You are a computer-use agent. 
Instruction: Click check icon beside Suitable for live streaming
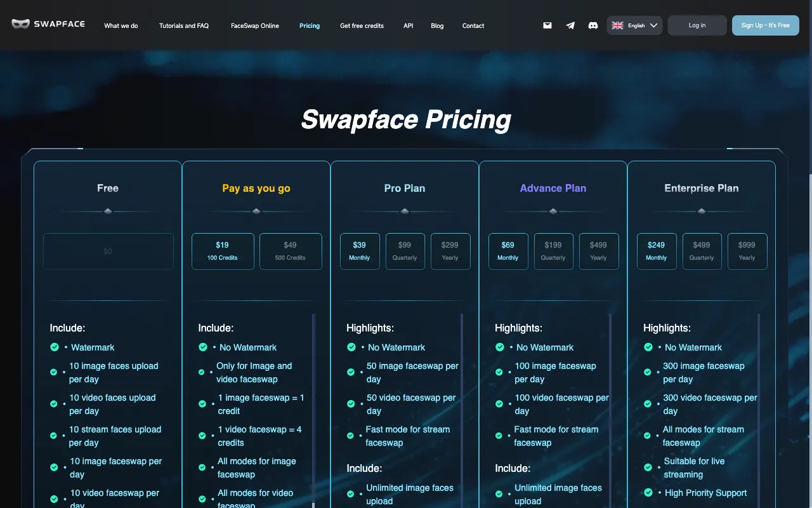648,467
